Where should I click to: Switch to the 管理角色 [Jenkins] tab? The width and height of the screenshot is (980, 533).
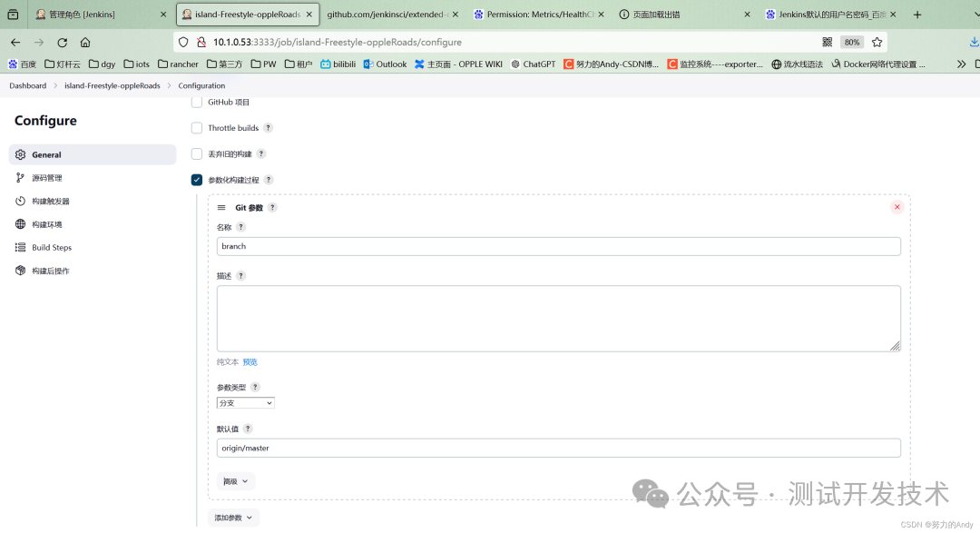tap(102, 15)
